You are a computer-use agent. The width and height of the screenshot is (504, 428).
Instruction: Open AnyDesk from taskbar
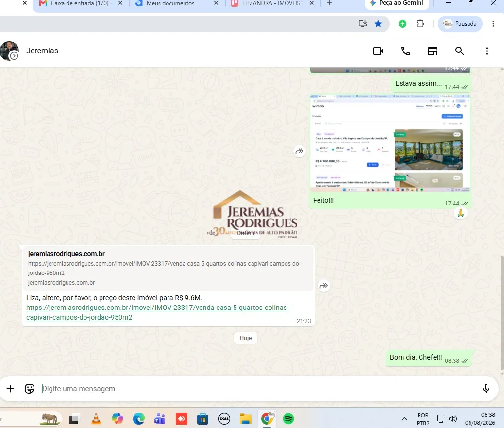coord(181,419)
